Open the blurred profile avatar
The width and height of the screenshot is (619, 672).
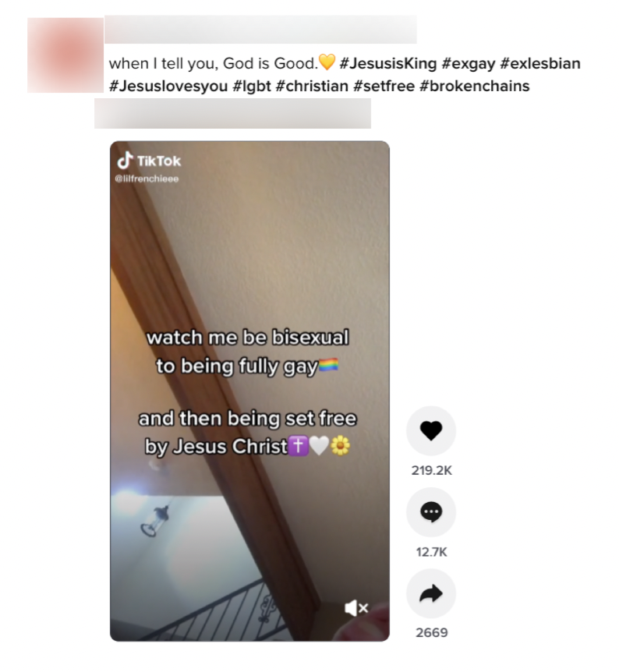[65, 55]
